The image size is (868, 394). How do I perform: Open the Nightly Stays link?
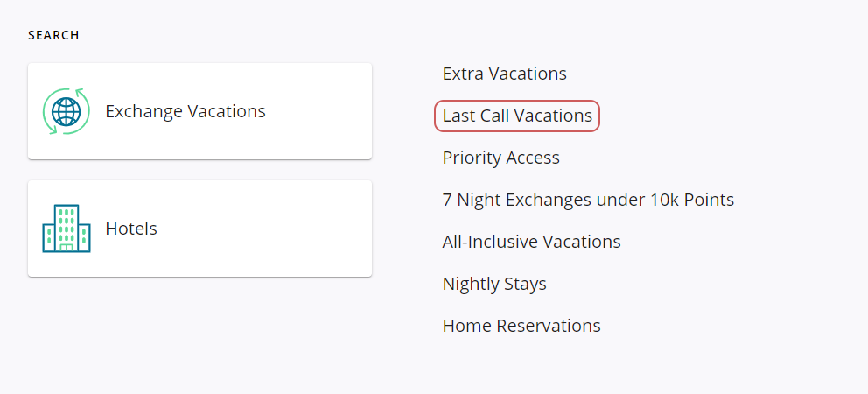point(494,284)
